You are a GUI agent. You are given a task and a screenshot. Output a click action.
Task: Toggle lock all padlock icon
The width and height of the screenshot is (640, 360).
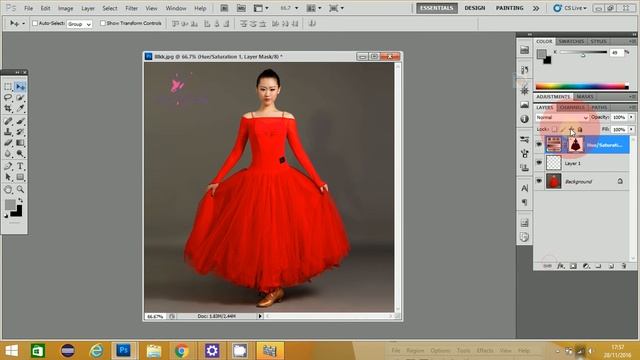pos(580,129)
